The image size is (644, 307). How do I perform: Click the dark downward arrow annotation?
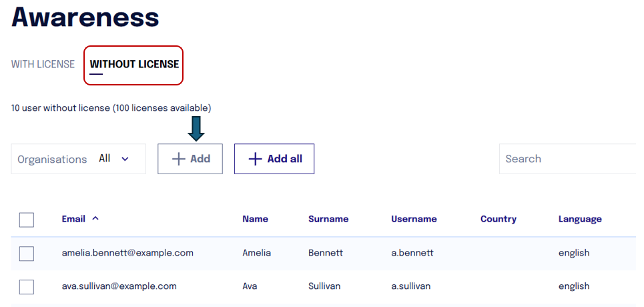[x=196, y=129]
